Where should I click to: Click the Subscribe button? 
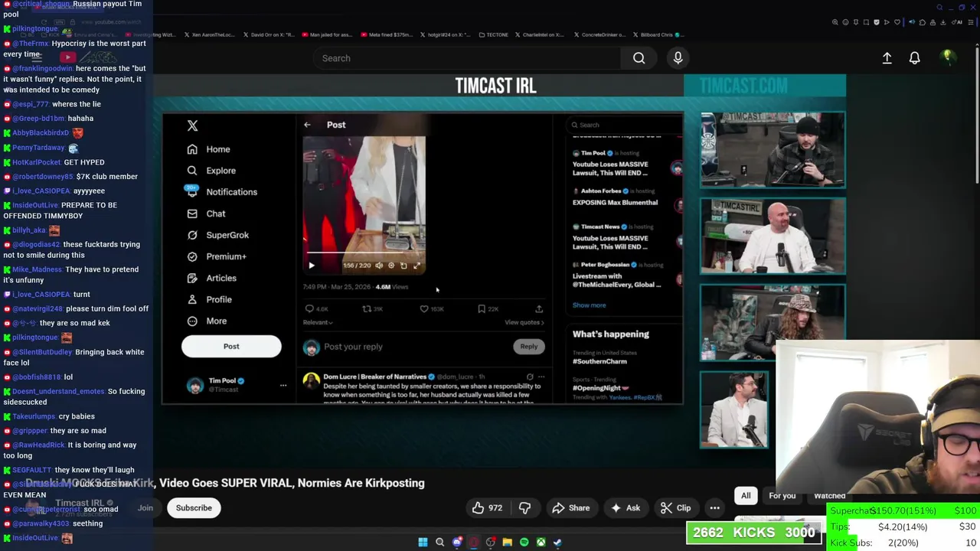[194, 508]
